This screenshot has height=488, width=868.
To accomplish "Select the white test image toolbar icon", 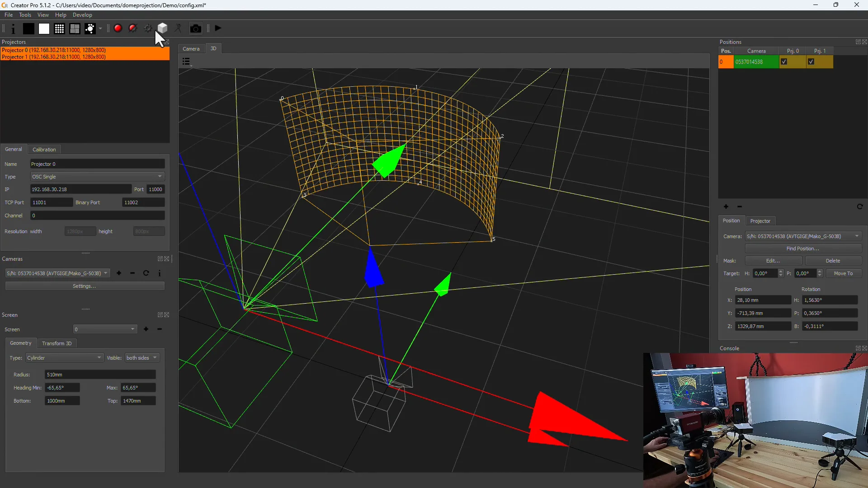I will [x=44, y=28].
